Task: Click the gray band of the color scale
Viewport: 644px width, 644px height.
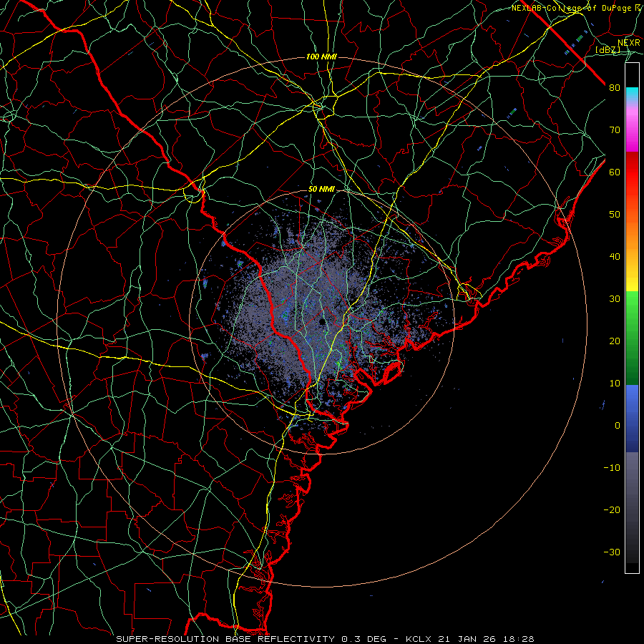Action: click(632, 507)
